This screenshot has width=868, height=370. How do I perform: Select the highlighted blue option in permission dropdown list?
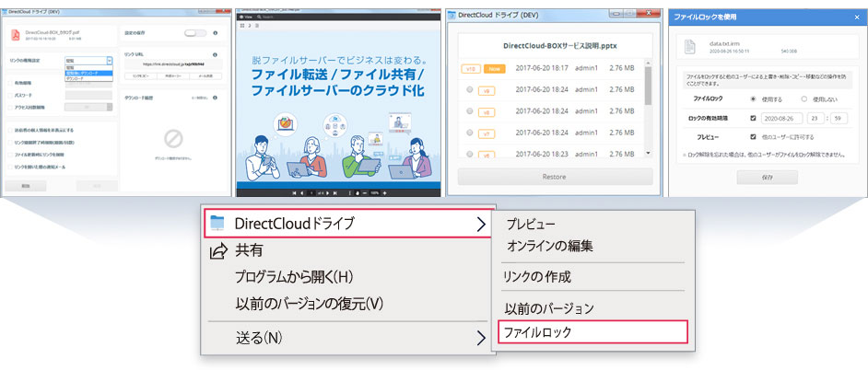click(x=88, y=73)
